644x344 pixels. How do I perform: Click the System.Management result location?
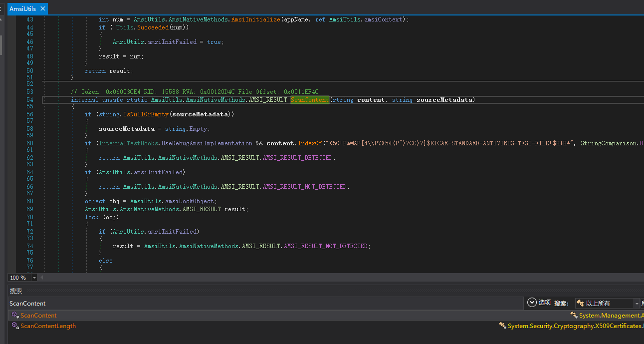coord(611,316)
